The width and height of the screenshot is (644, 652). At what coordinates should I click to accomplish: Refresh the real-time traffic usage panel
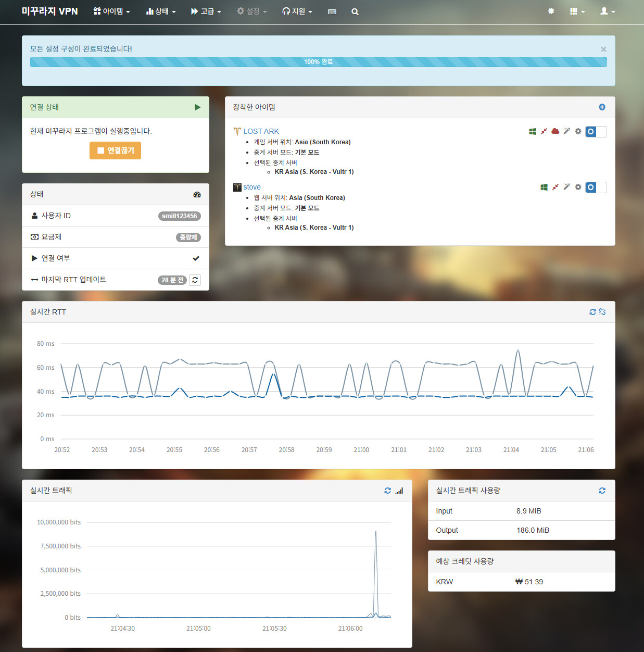tap(602, 491)
